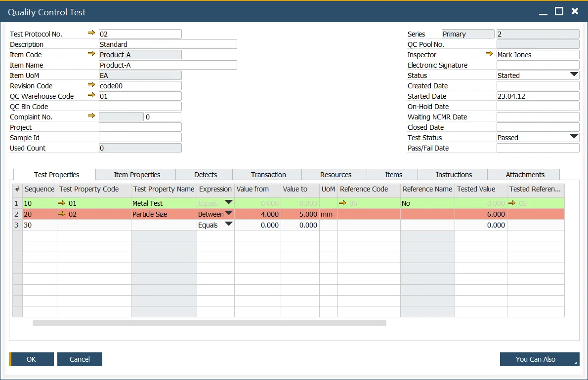Click the Revision Code link arrow
The image size is (588, 380).
click(x=91, y=85)
